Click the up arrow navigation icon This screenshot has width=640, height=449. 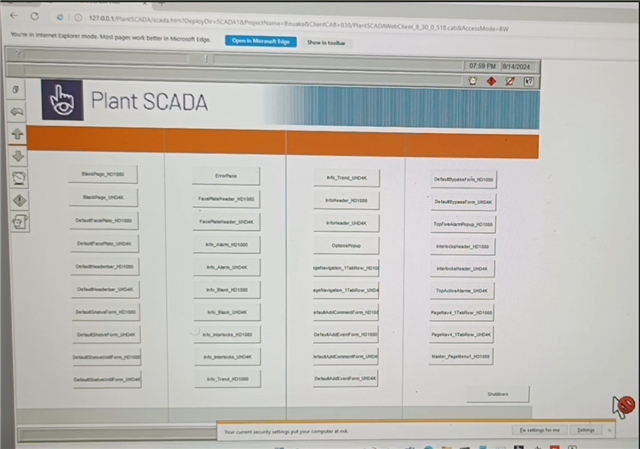(17, 133)
